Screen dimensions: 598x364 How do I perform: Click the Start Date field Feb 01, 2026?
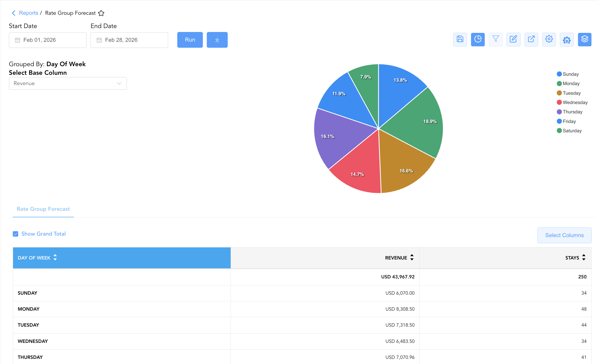point(48,40)
